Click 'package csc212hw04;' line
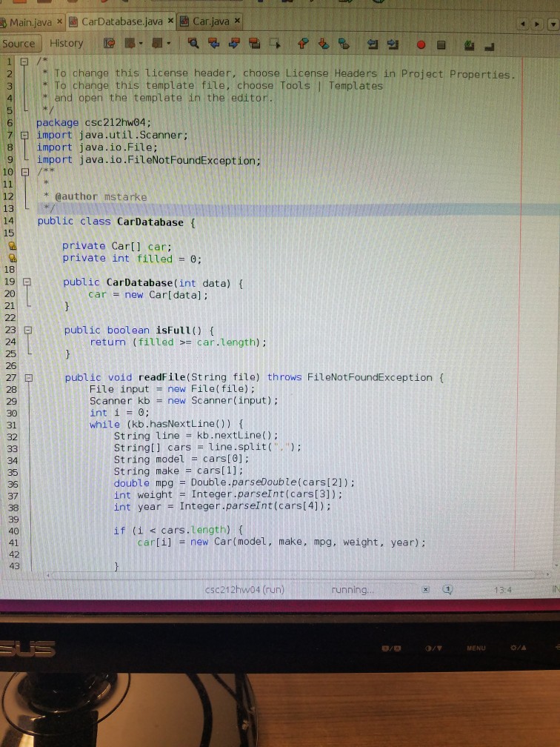The image size is (560, 747). click(x=94, y=122)
